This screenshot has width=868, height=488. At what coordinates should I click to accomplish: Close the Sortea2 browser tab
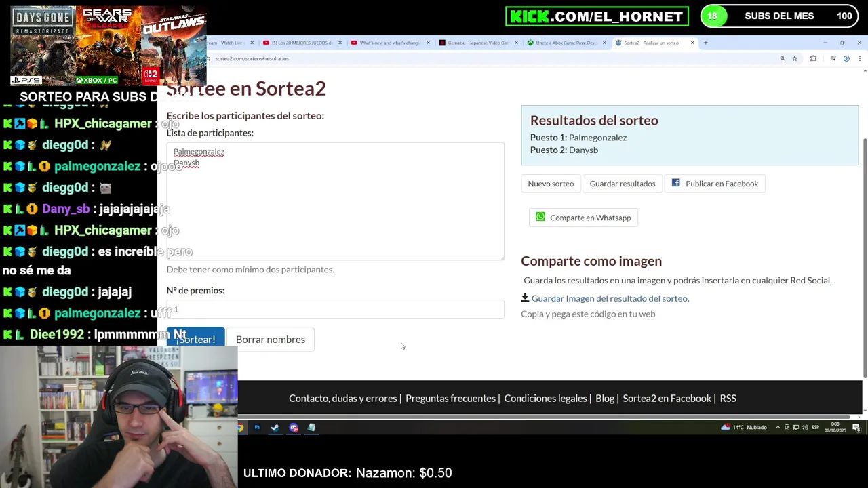pos(692,43)
